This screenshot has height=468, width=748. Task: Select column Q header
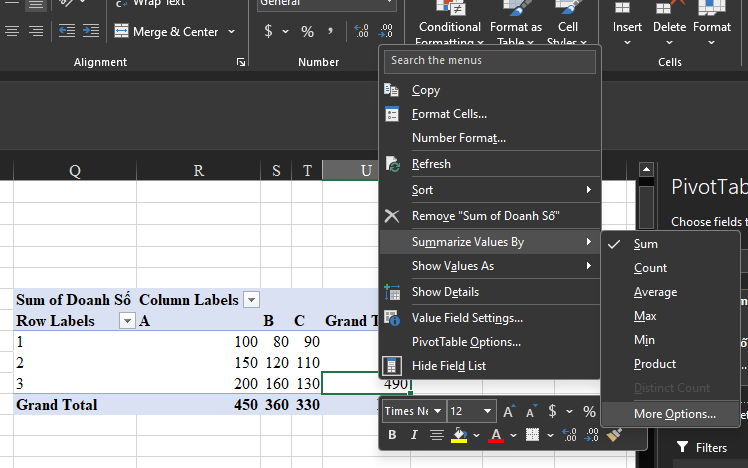click(75, 170)
